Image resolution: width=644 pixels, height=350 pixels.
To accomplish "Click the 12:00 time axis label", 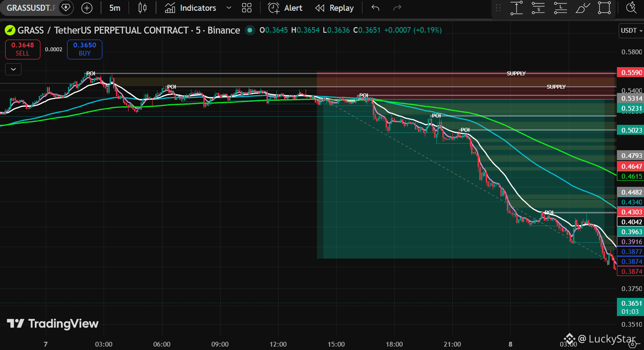I will point(278,344).
